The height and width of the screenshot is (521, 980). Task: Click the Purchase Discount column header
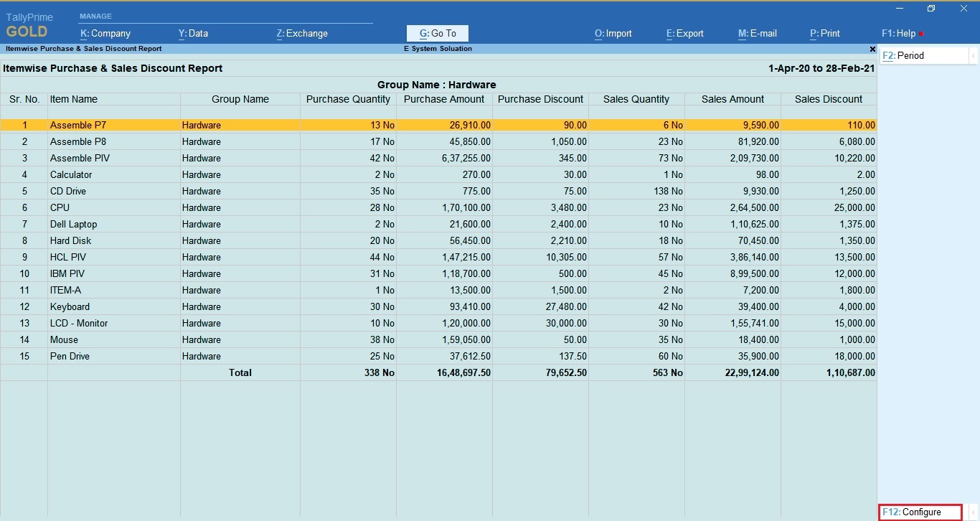pos(540,99)
